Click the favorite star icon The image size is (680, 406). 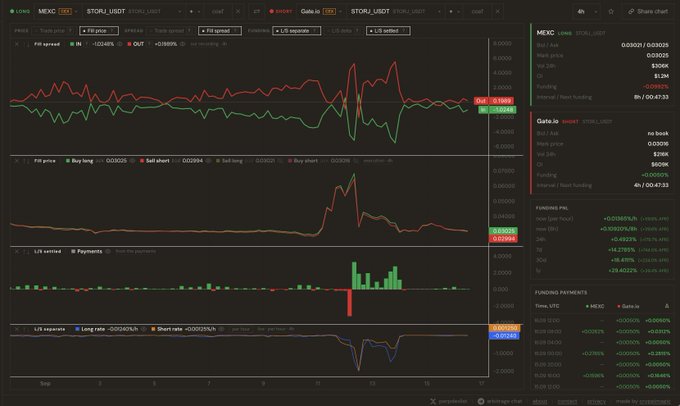(611, 11)
